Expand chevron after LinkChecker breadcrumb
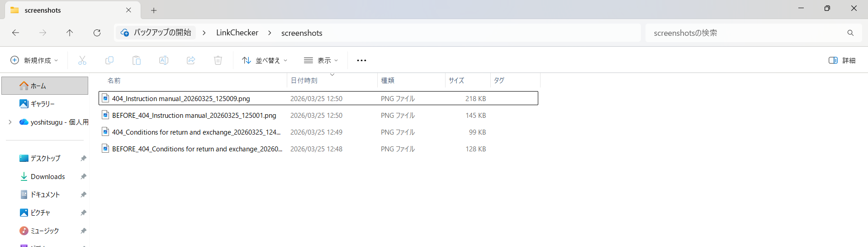The height and width of the screenshot is (247, 868). pos(270,33)
